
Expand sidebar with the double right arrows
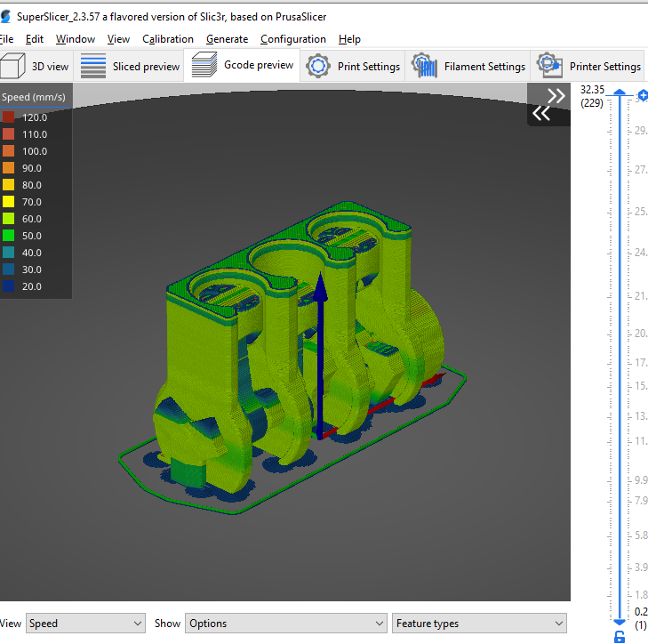(x=556, y=96)
